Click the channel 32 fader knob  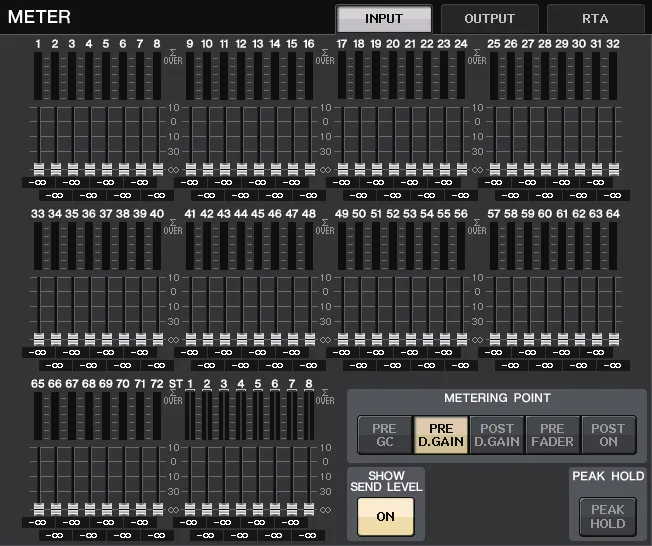click(614, 170)
